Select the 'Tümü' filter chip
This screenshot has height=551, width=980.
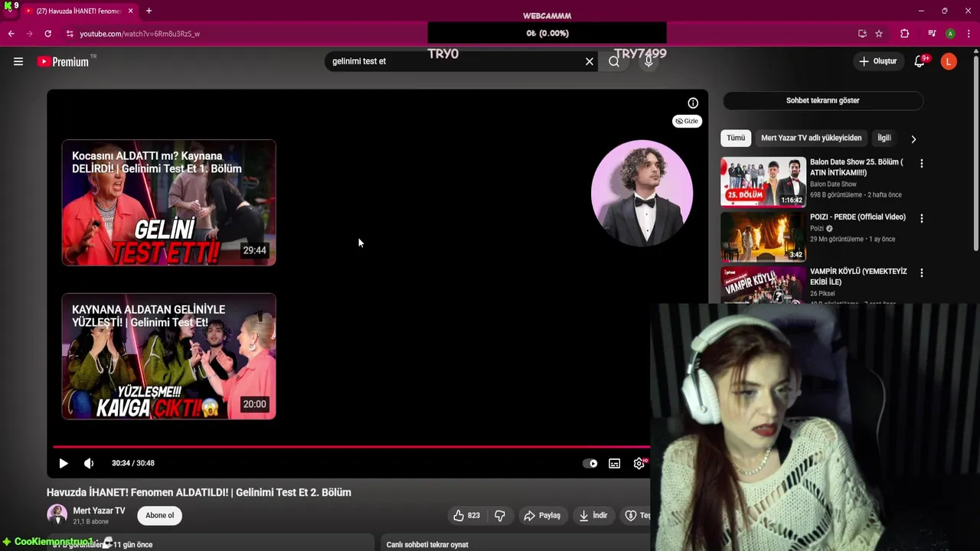736,138
